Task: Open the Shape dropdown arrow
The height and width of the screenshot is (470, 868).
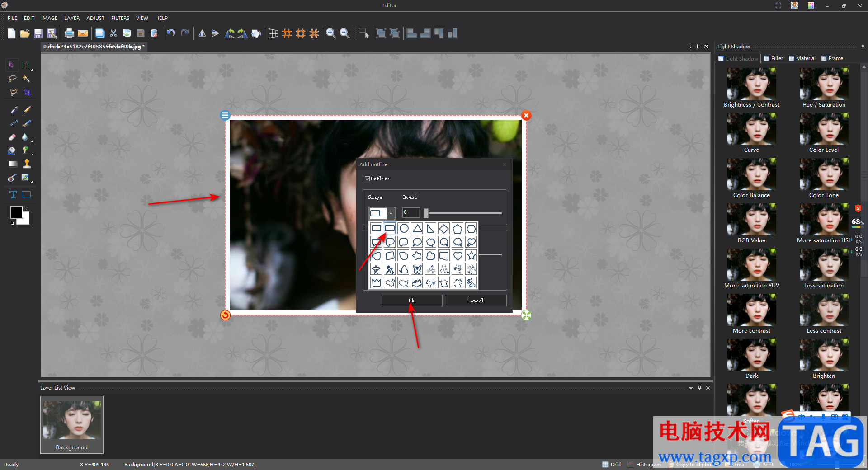Action: 391,213
